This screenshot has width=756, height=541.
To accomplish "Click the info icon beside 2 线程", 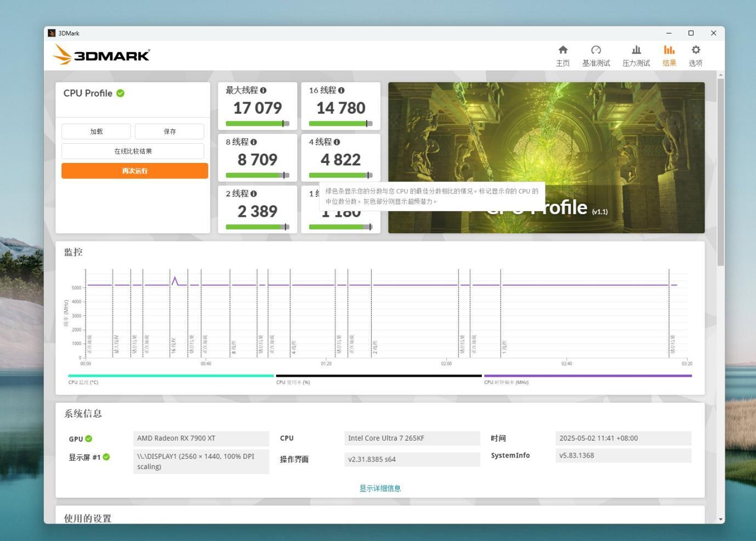I will (x=253, y=194).
